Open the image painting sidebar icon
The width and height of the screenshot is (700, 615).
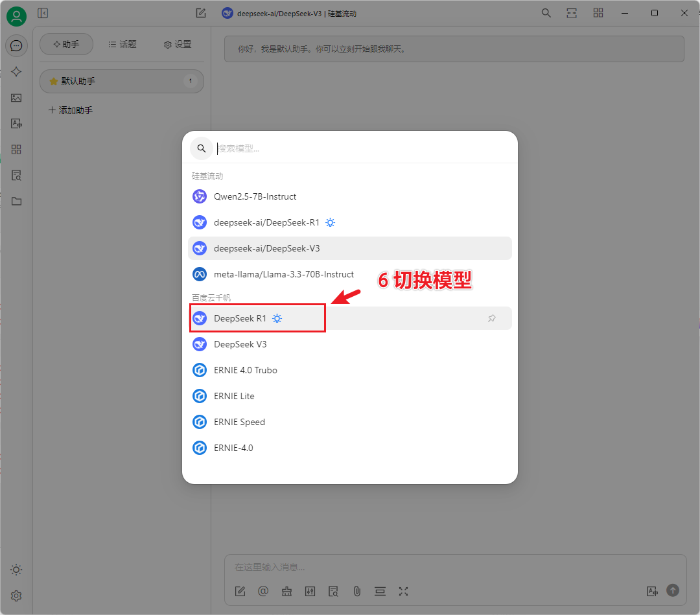point(16,98)
